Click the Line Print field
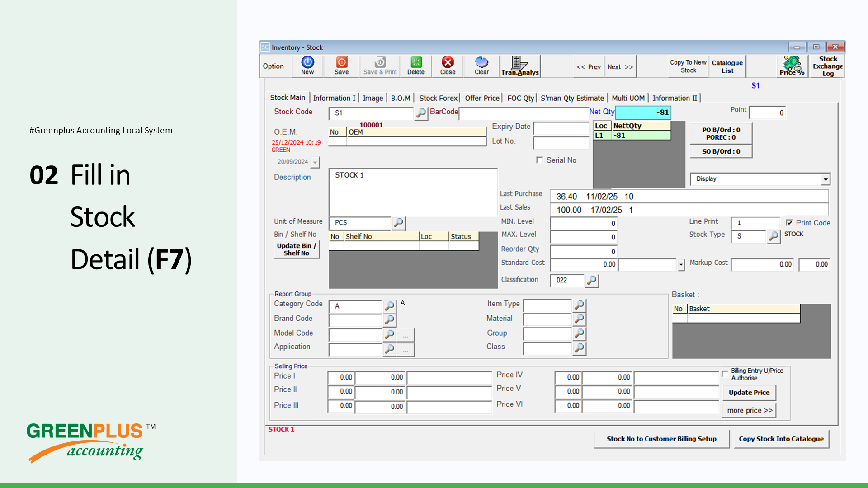868x488 pixels. [x=755, y=223]
